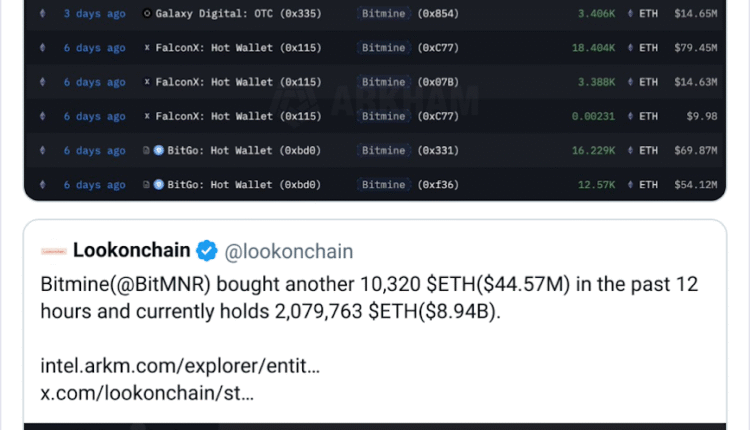
Task: Open the Bitmine tag for address 0x854
Action: coord(383,14)
